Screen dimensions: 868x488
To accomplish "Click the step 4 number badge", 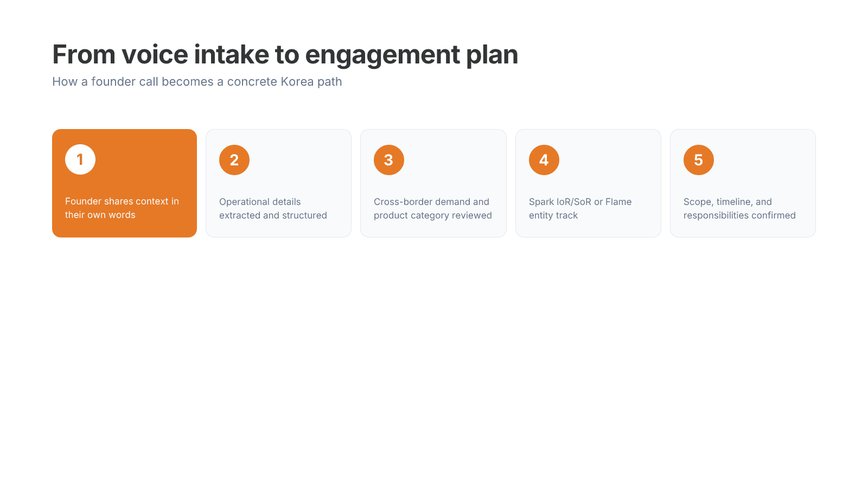I will click(x=544, y=160).
